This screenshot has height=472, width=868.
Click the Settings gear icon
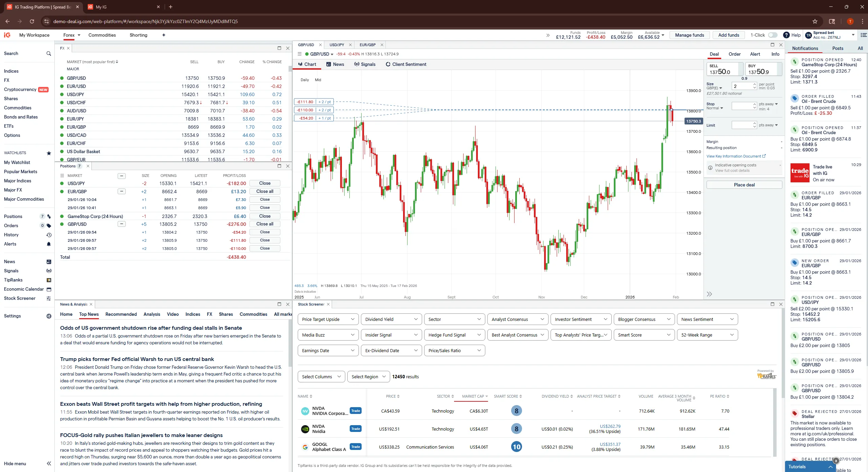pos(49,316)
